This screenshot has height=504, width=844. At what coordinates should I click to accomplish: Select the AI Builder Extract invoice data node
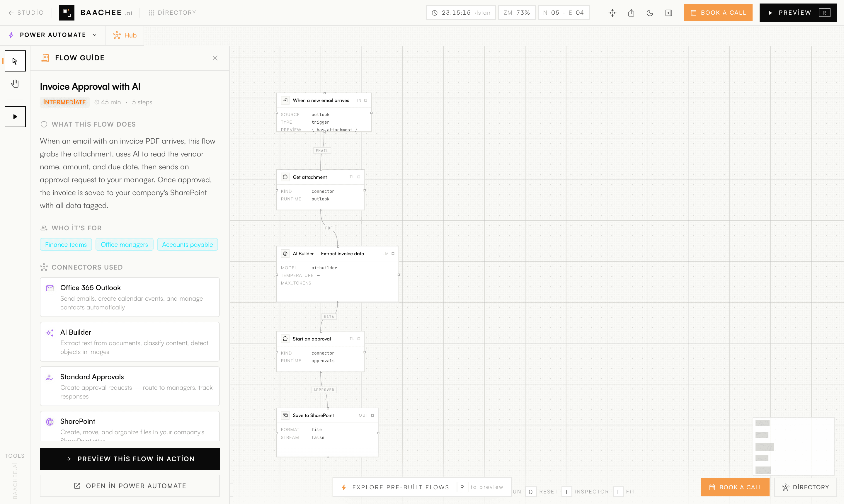pos(338,274)
